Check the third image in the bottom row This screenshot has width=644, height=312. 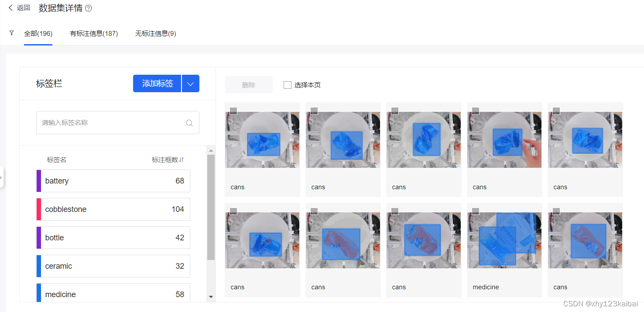click(x=395, y=211)
